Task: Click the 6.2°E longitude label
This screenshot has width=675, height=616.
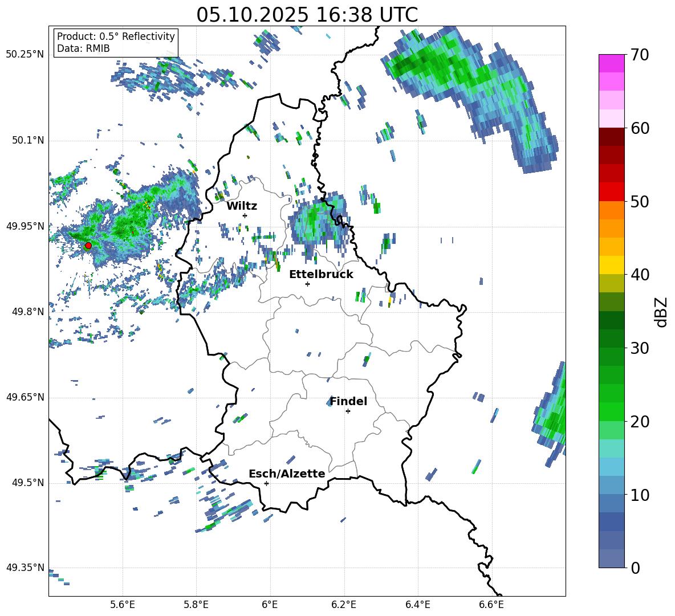Action: point(344,605)
